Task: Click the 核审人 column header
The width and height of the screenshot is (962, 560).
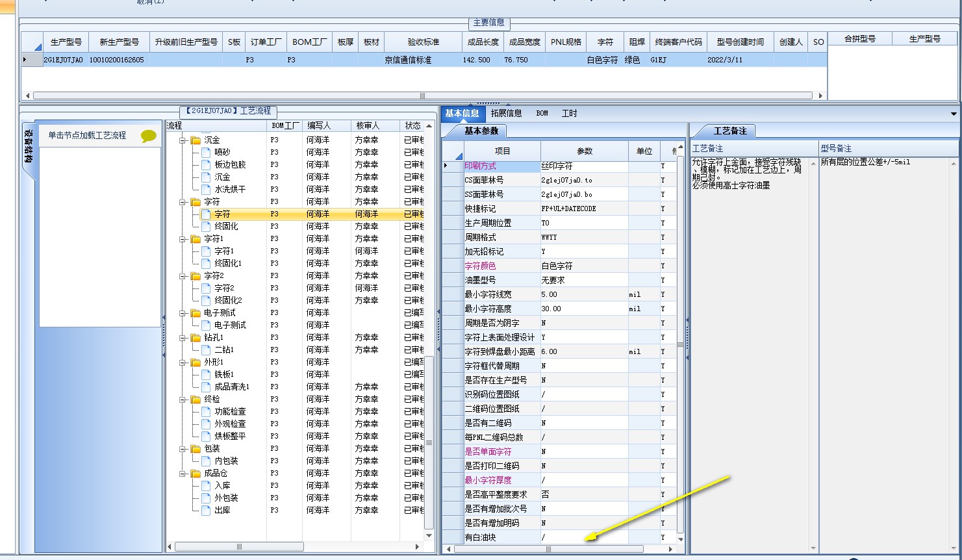Action: tap(375, 125)
